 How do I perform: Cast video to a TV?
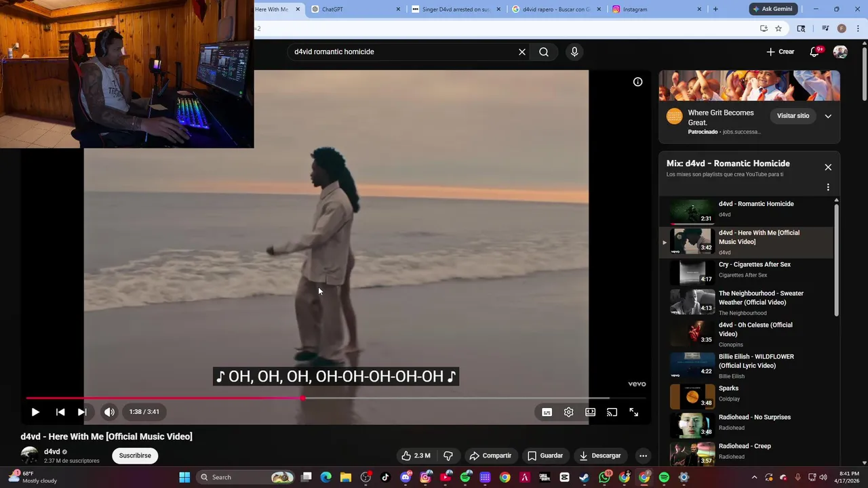pos(612,412)
